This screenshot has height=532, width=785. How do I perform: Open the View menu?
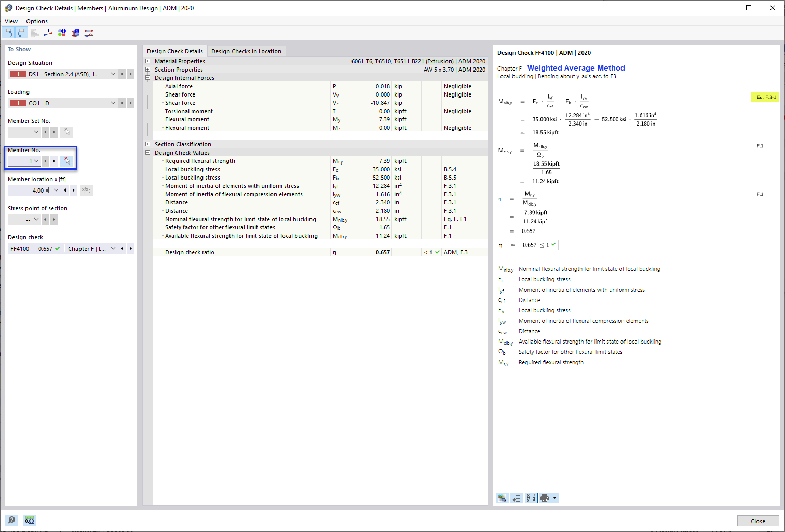tap(11, 21)
